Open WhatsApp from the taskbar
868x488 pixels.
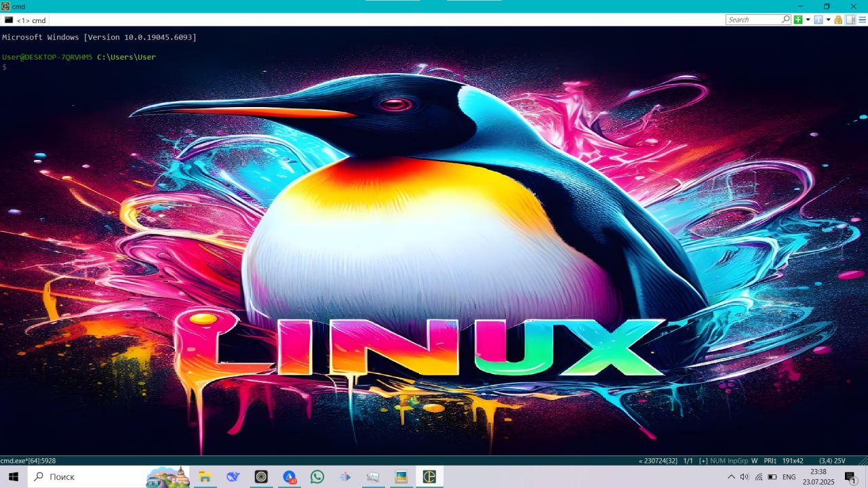click(x=317, y=476)
